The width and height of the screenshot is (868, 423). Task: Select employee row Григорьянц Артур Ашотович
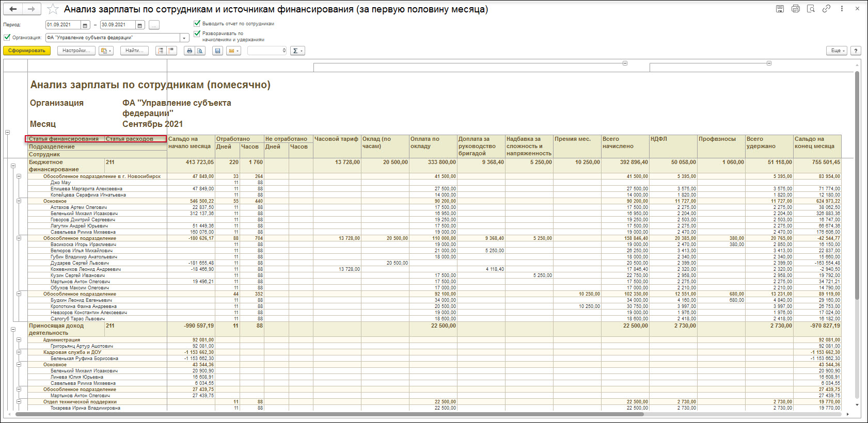pyautogui.click(x=82, y=346)
